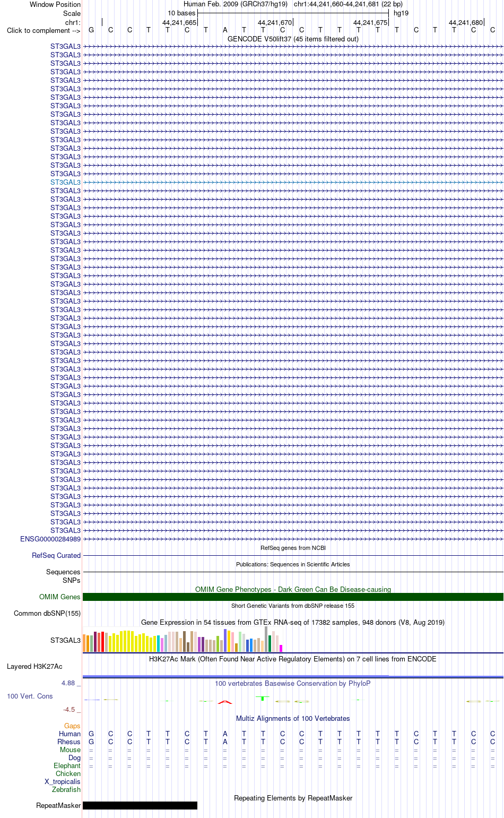Click 'Publications: Sequences in Scientific Articles' title

[293, 564]
